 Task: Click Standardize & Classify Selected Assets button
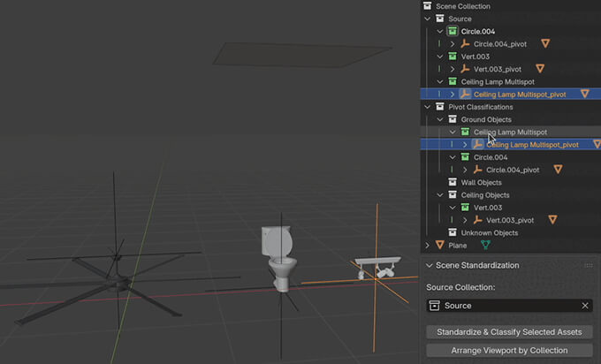(508, 332)
